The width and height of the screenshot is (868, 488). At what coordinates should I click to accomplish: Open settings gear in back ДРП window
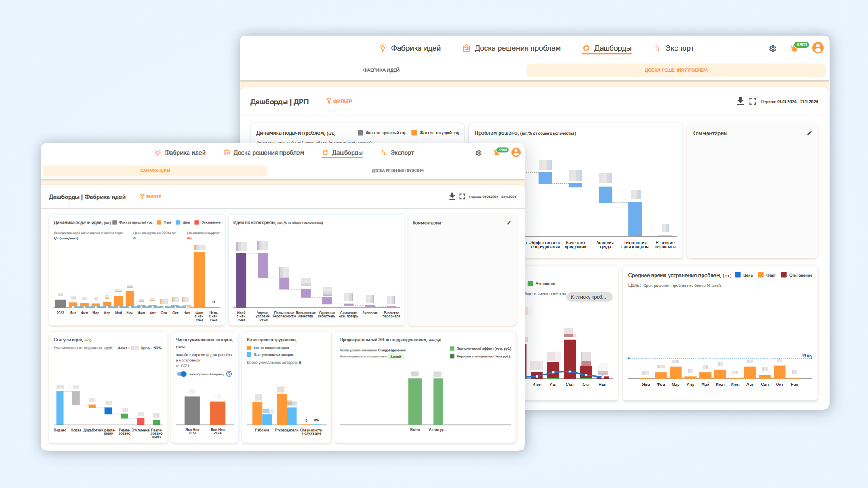pos(773,48)
